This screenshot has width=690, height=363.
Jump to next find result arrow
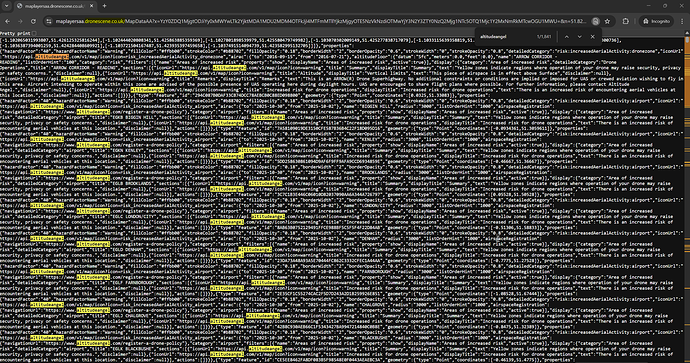coord(580,37)
